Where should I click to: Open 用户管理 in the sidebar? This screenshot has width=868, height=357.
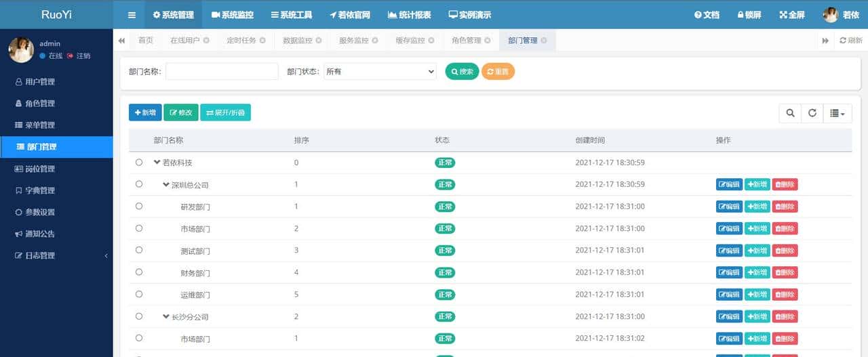point(56,82)
